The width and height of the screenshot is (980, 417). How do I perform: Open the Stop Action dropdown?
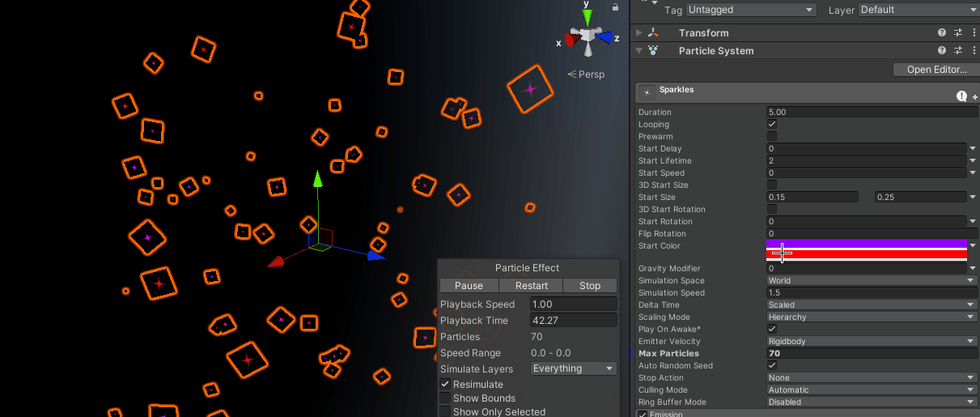click(872, 378)
